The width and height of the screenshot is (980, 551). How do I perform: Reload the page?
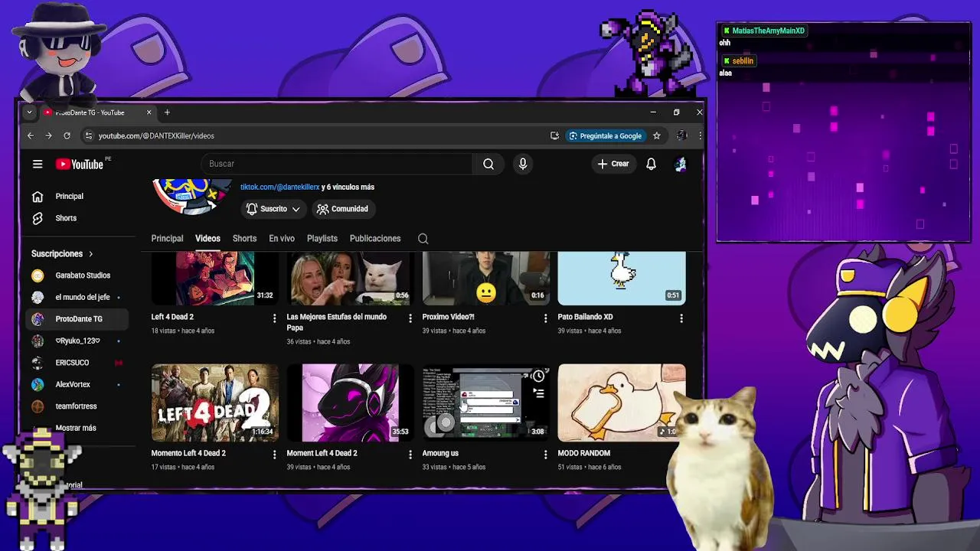(x=67, y=135)
